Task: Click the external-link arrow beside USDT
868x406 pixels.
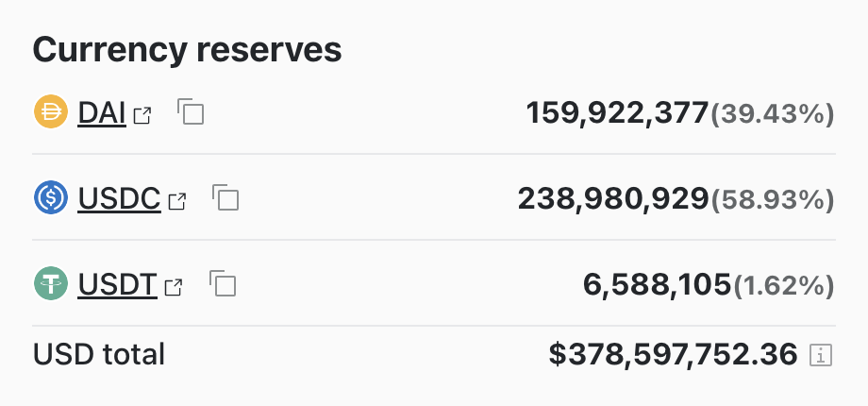Action: coord(173,287)
